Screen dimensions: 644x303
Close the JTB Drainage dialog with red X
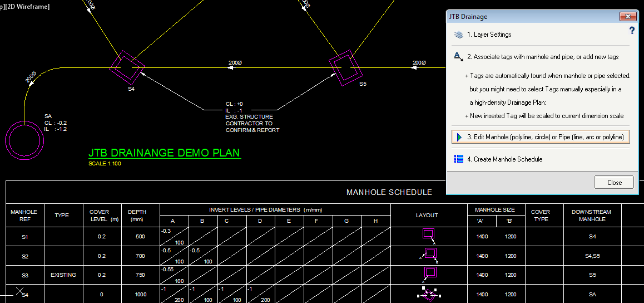click(628, 17)
